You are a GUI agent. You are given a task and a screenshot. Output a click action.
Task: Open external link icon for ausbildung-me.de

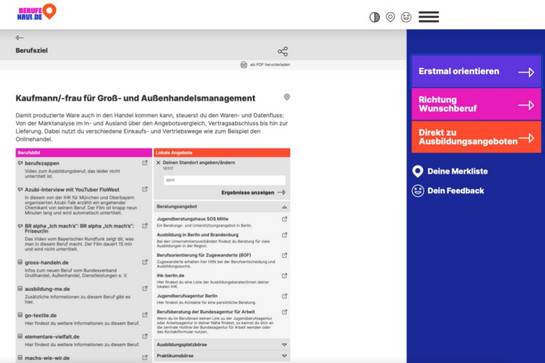[145, 289]
